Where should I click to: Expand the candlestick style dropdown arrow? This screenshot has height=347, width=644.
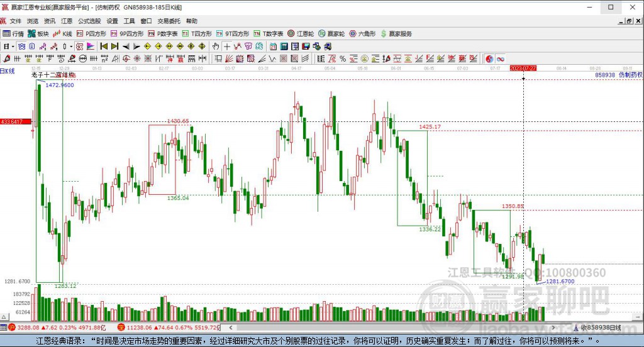tap(70, 47)
